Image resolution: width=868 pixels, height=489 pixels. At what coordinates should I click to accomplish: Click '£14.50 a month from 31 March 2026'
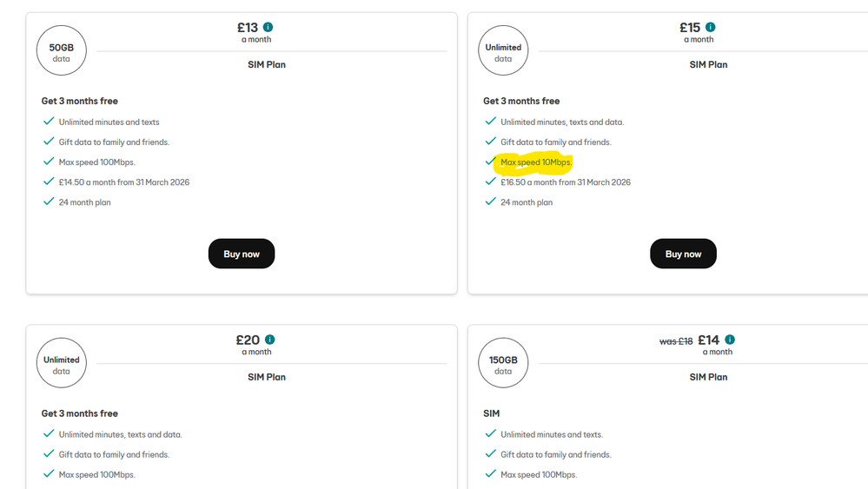click(124, 182)
